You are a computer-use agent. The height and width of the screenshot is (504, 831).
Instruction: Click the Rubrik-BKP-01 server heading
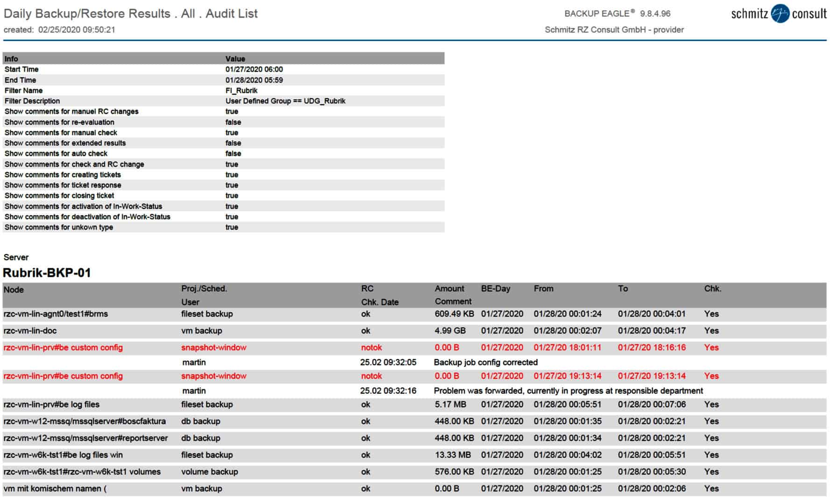47,273
